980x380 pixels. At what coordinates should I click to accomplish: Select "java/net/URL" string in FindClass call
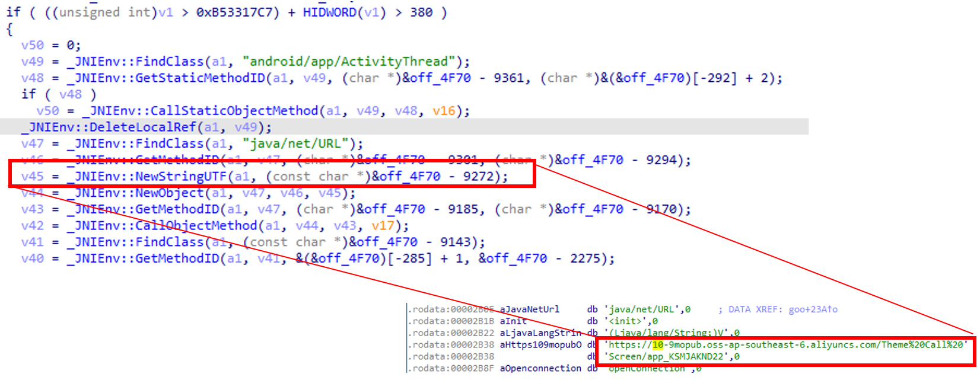pyautogui.click(x=295, y=143)
